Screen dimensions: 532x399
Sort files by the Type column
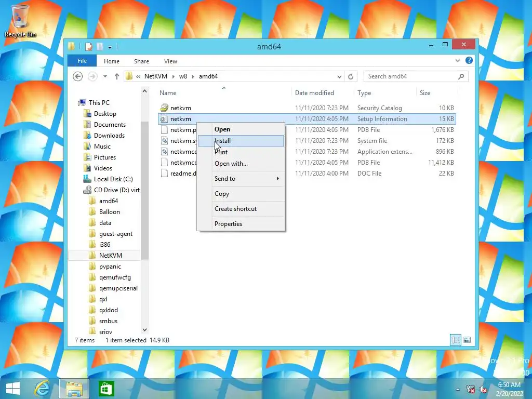[x=364, y=93]
